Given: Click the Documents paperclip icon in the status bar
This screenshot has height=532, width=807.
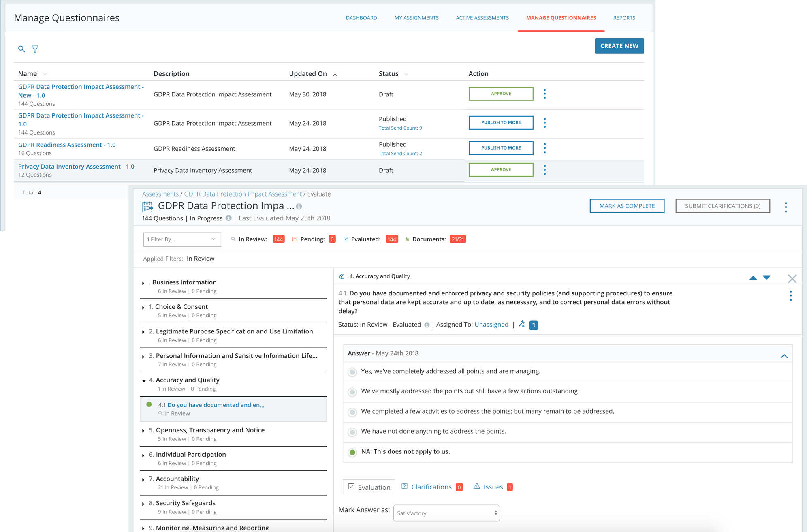Looking at the screenshot, I should 408,239.
